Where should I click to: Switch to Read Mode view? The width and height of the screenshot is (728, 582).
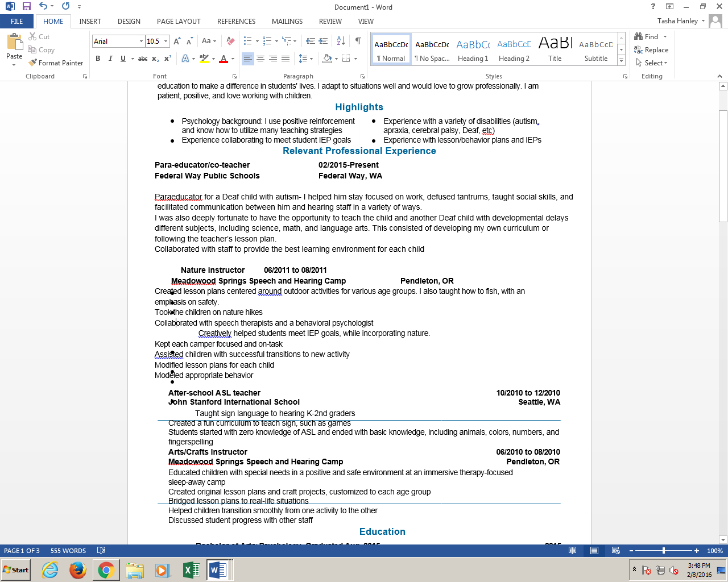point(572,550)
